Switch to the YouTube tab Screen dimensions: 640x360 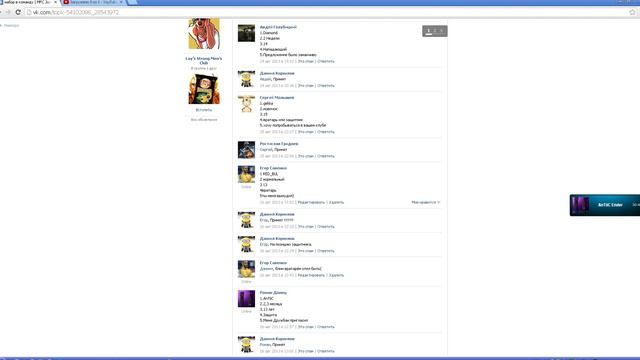point(93,2)
